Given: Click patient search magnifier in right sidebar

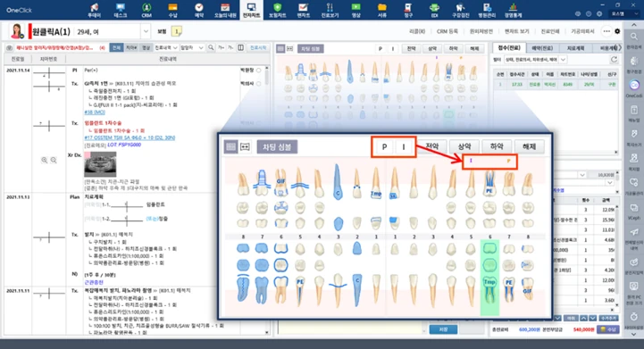Looking at the screenshot, I should coord(634,37).
